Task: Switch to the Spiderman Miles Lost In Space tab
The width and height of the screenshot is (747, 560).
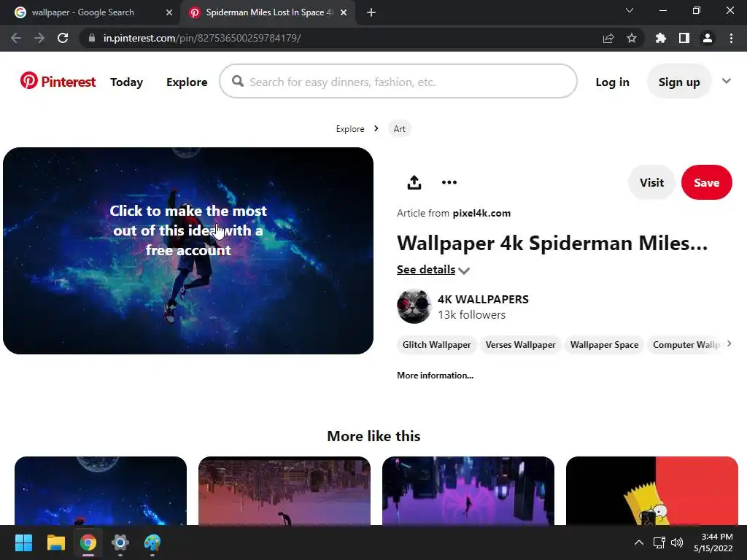Action: click(269, 12)
